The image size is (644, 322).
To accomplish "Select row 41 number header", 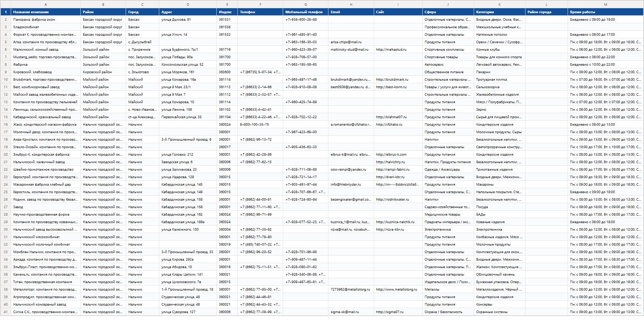I will [6, 312].
